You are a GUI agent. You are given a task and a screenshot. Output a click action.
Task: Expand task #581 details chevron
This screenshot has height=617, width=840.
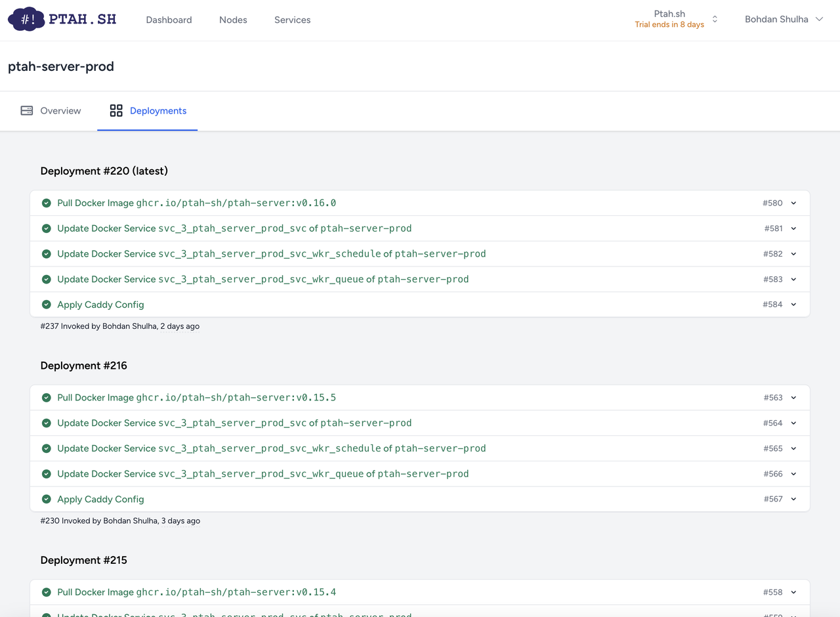point(793,228)
